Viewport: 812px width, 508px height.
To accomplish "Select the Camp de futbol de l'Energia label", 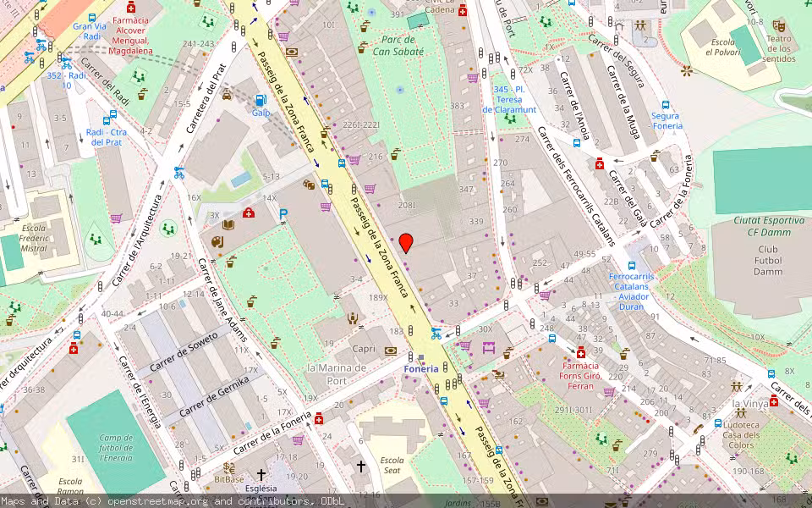I will [116, 448].
